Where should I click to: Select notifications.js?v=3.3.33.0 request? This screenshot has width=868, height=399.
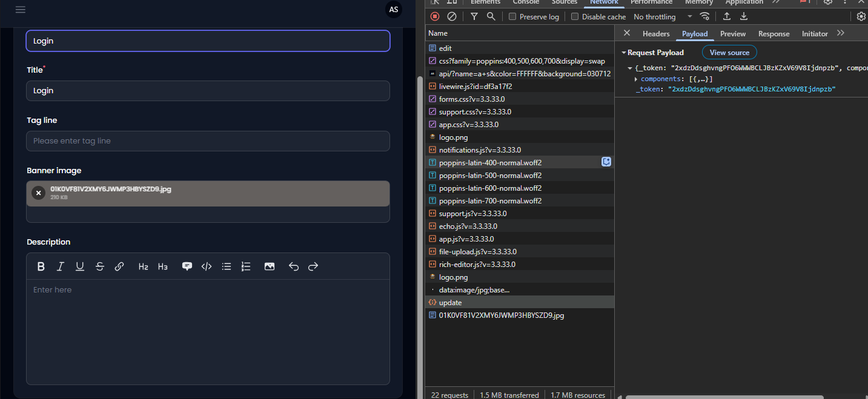click(x=520, y=150)
